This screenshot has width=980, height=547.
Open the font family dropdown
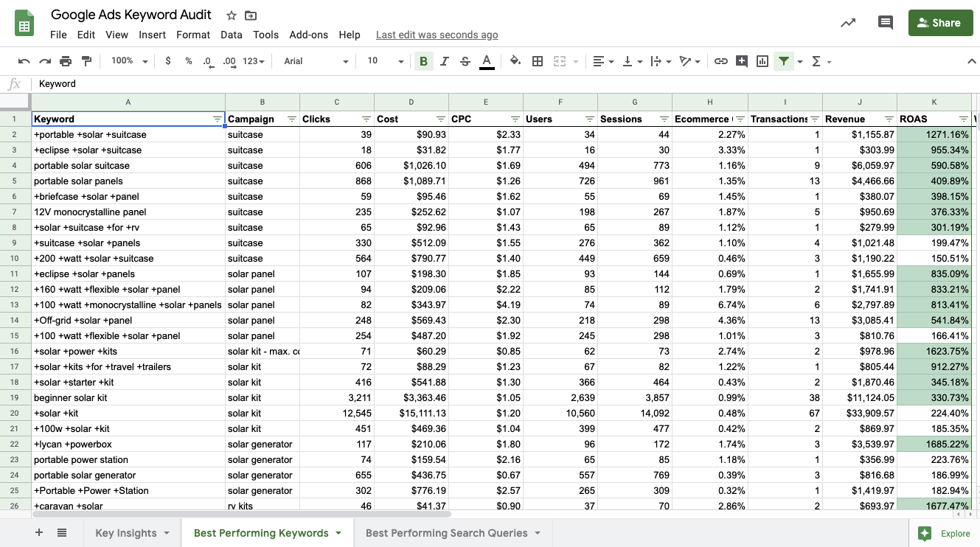pos(315,61)
